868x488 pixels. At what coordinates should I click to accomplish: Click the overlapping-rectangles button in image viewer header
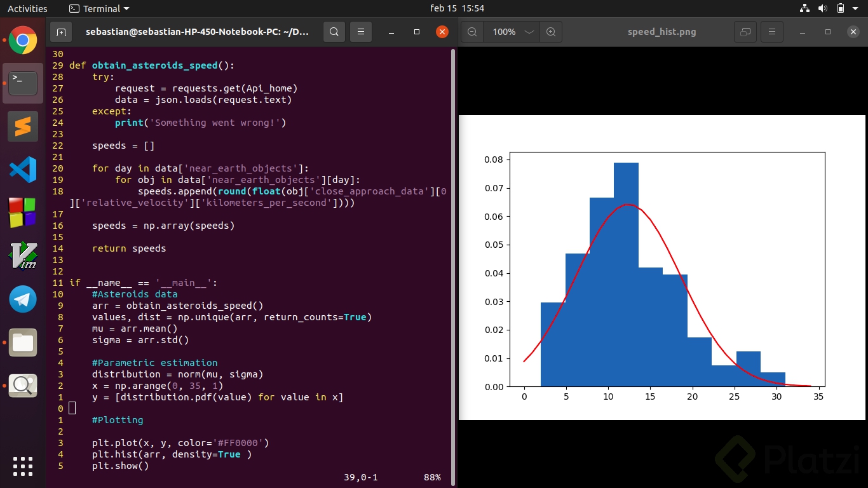tap(745, 32)
